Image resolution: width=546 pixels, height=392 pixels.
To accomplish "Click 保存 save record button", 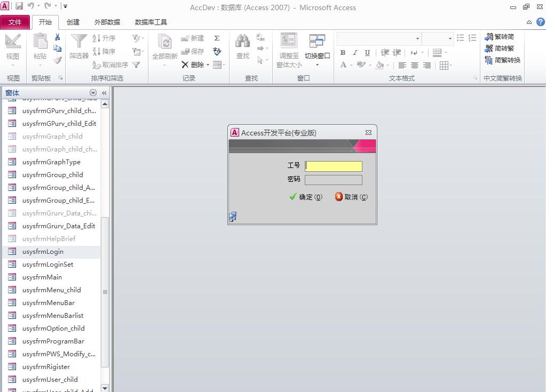I will [193, 52].
